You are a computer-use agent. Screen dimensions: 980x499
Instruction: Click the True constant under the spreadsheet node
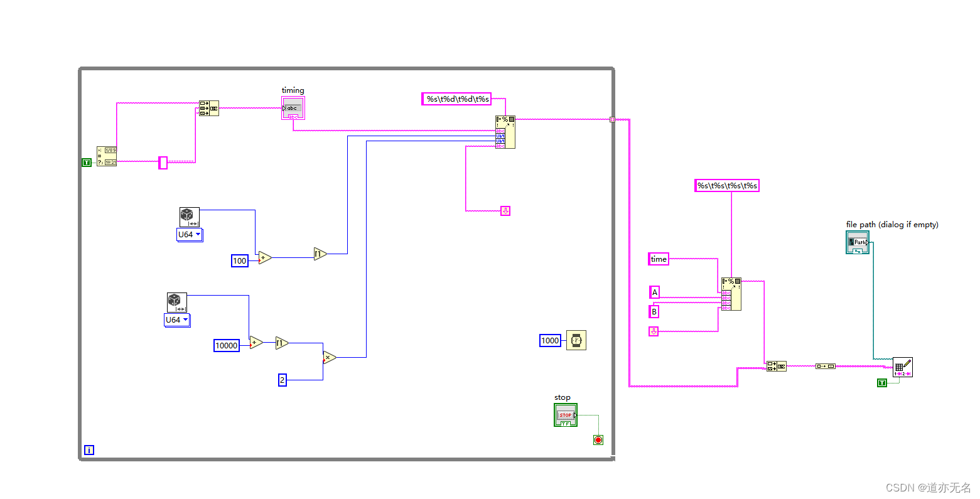(881, 382)
